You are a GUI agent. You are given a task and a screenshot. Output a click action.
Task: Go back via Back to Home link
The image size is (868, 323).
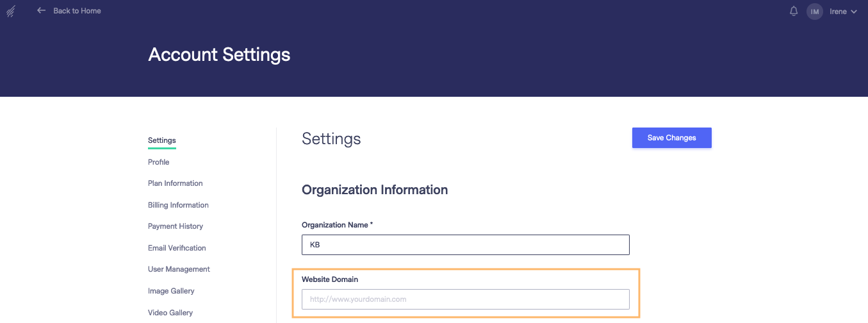77,11
